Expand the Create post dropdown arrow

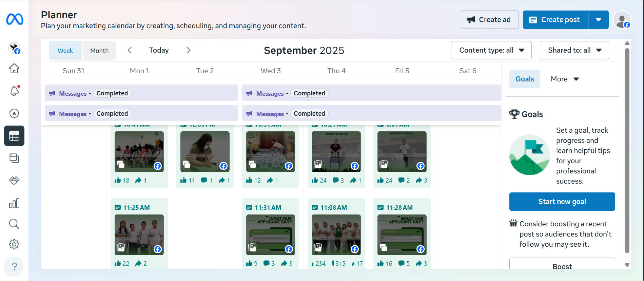(599, 20)
